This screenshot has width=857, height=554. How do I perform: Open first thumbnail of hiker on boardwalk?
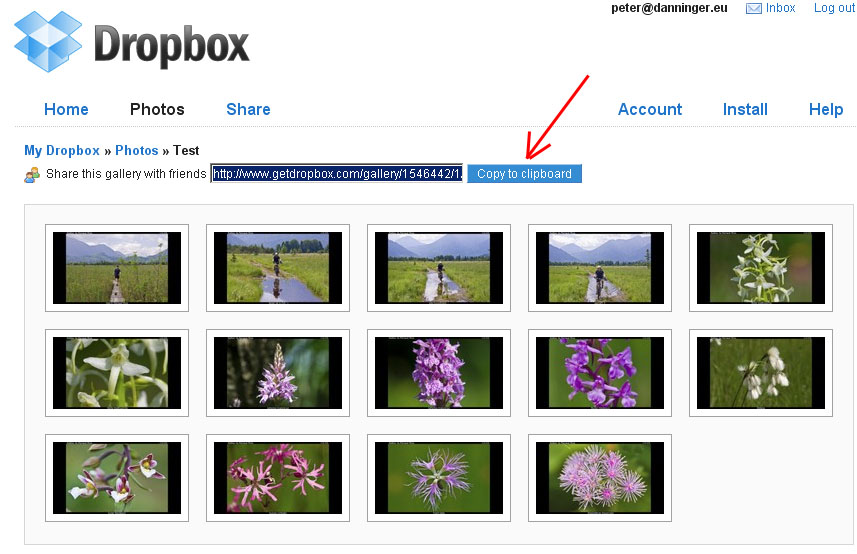(117, 268)
